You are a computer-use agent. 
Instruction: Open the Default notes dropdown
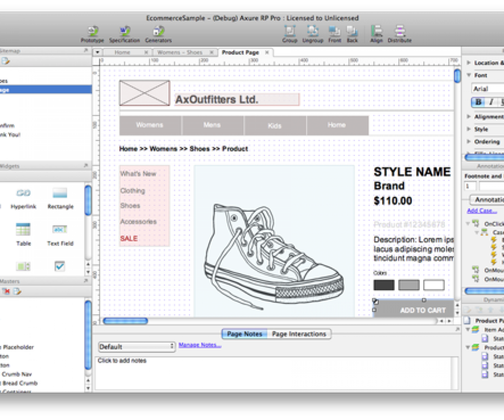click(137, 346)
